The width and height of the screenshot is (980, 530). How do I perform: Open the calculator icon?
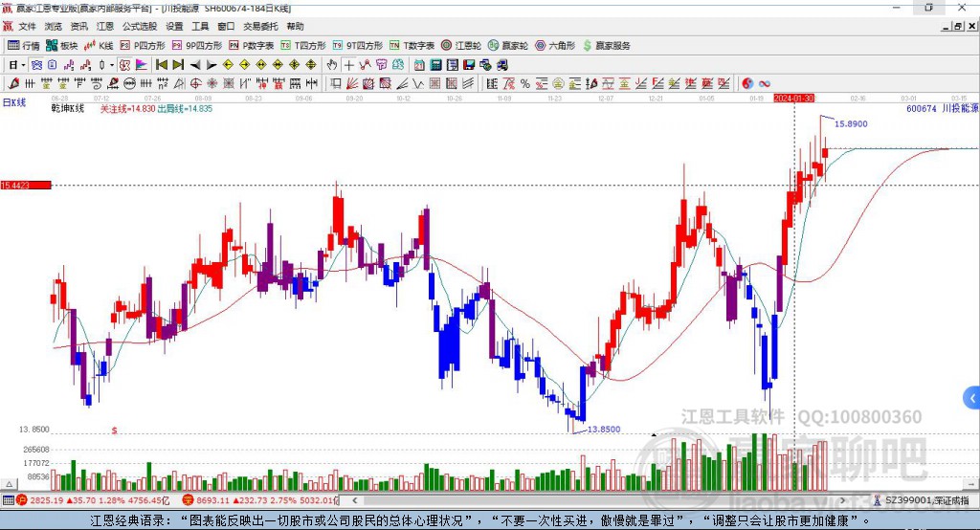pyautogui.click(x=435, y=64)
